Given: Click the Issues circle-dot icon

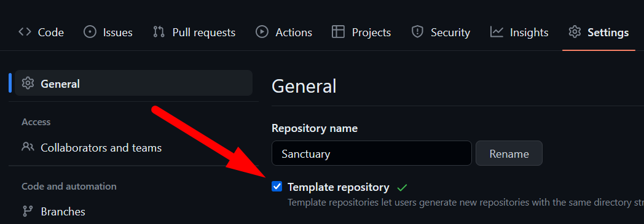Looking at the screenshot, I should 90,32.
